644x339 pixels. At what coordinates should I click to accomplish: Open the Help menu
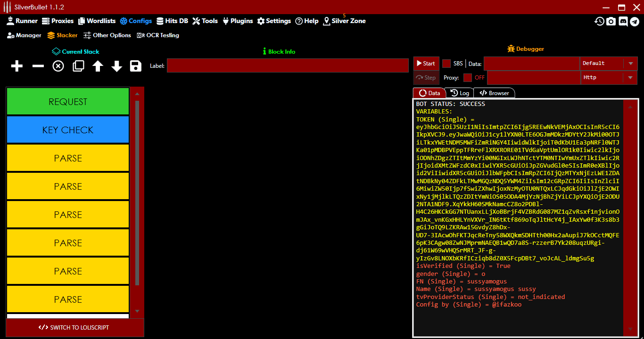tap(307, 21)
